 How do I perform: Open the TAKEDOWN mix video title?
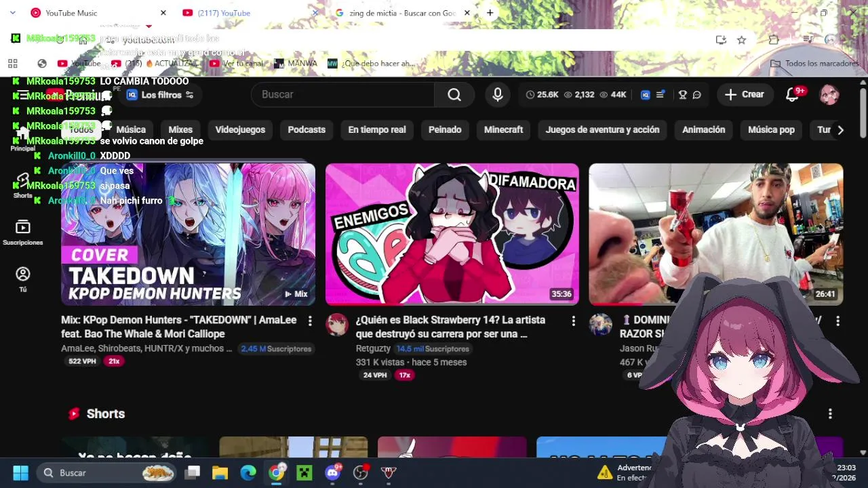click(x=179, y=327)
